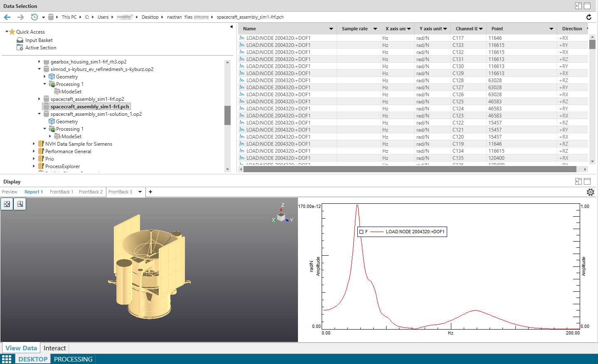This screenshot has height=364, width=598.
Task: Open the FrontBack 3 tab dropdown arrow
Action: (x=140, y=192)
